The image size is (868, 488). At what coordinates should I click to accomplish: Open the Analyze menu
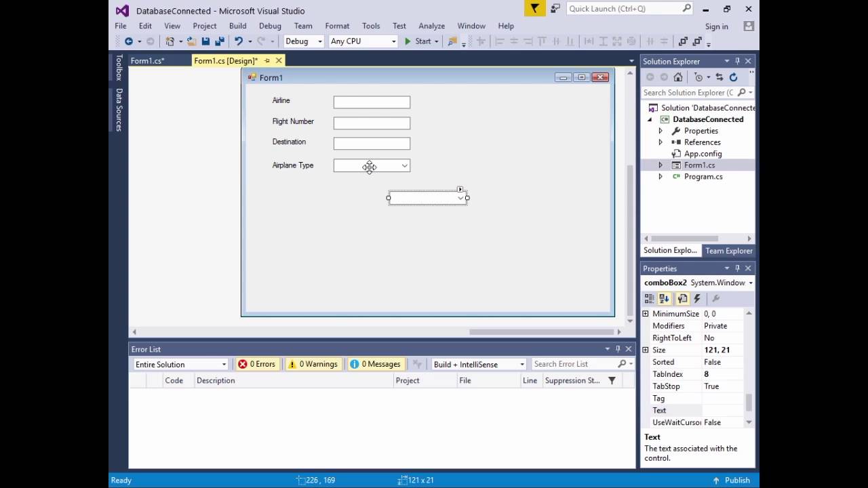click(x=431, y=26)
